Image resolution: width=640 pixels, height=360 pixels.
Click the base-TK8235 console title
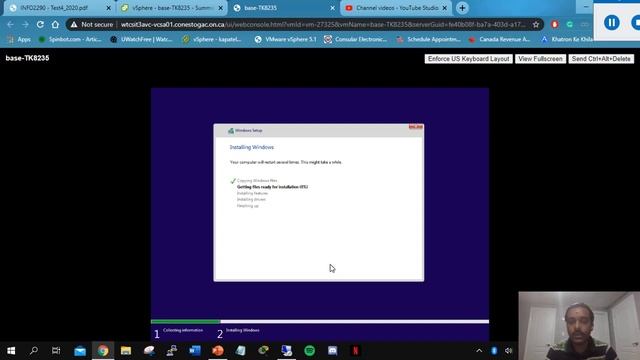[27, 58]
